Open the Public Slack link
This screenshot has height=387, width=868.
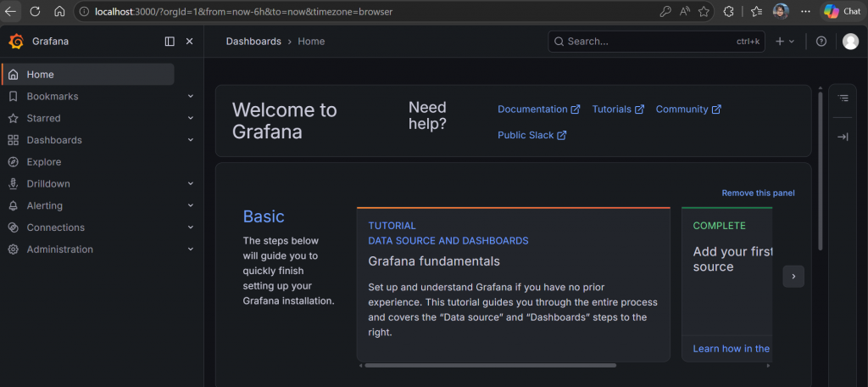coord(532,135)
